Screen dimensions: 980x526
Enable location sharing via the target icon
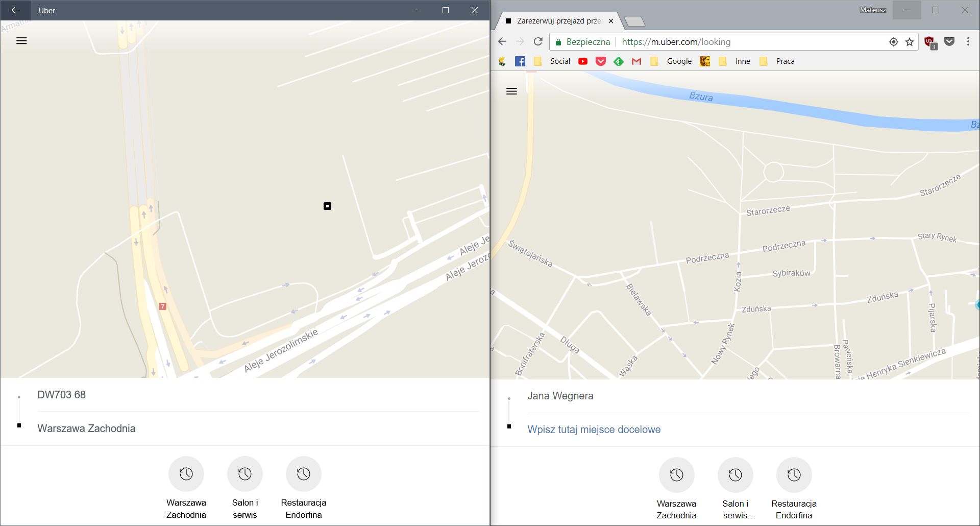(894, 41)
